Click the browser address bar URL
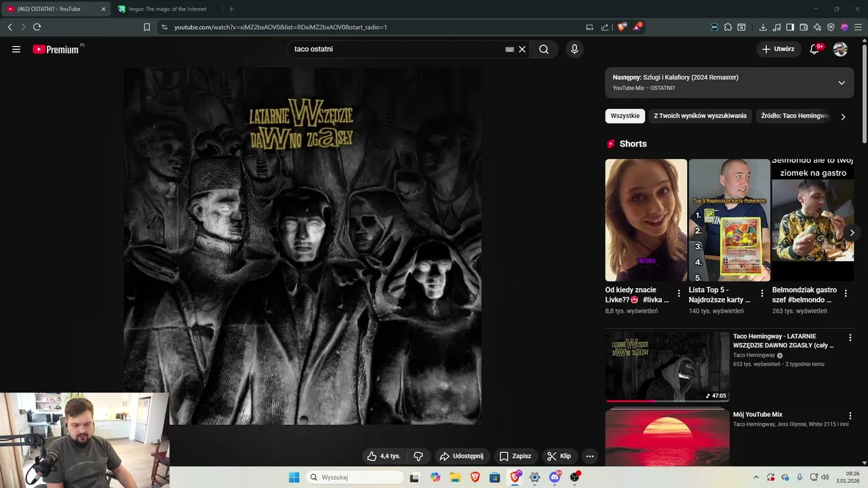The width and height of the screenshot is (868, 488). click(x=280, y=27)
